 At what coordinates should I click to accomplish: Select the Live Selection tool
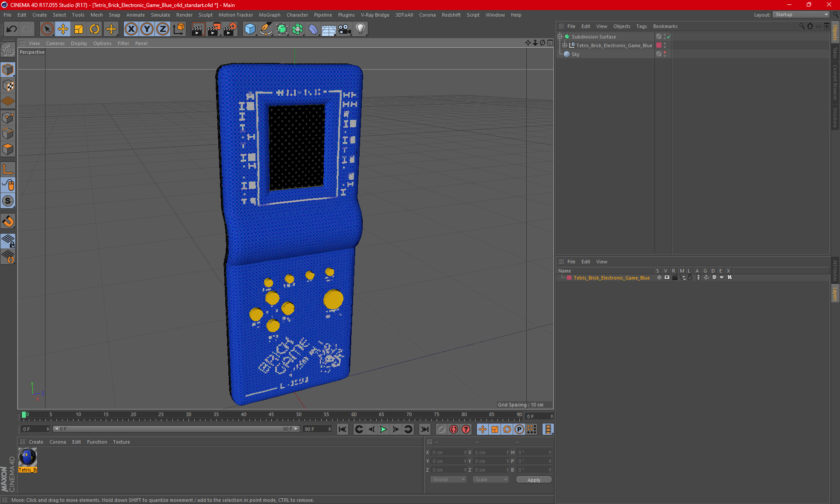(x=47, y=29)
